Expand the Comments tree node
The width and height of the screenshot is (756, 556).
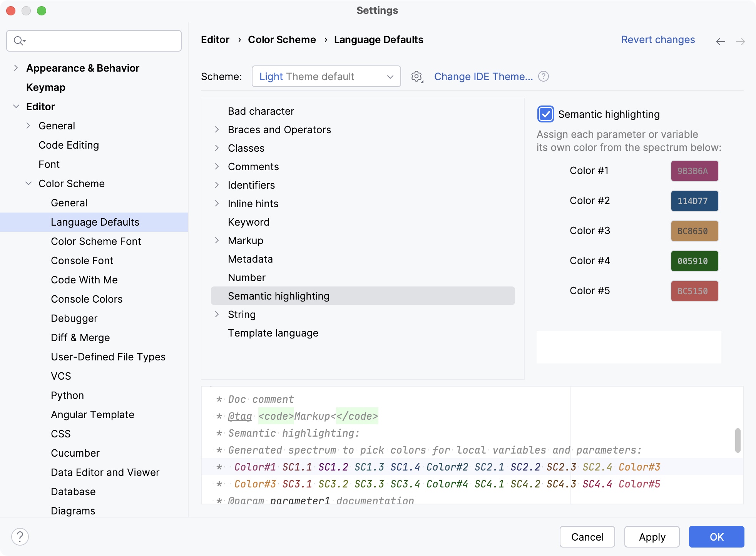217,166
